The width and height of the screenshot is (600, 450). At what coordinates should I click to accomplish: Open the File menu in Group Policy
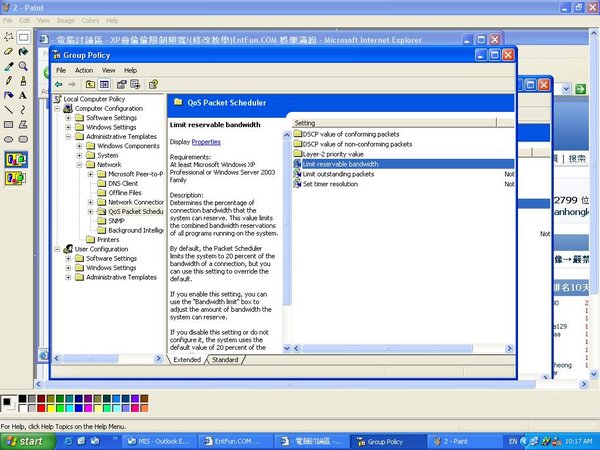[x=61, y=70]
